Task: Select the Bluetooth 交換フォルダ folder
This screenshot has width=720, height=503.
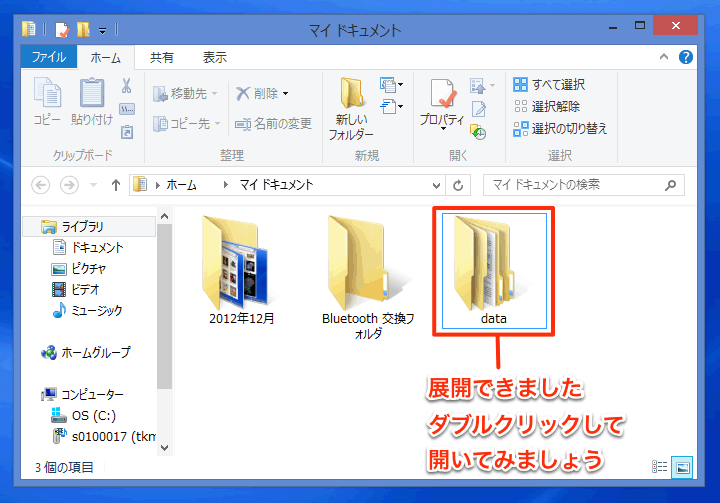Action: coord(367,277)
